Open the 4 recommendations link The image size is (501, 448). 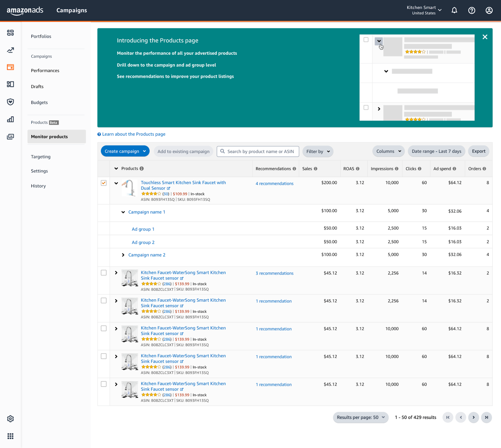tap(274, 184)
